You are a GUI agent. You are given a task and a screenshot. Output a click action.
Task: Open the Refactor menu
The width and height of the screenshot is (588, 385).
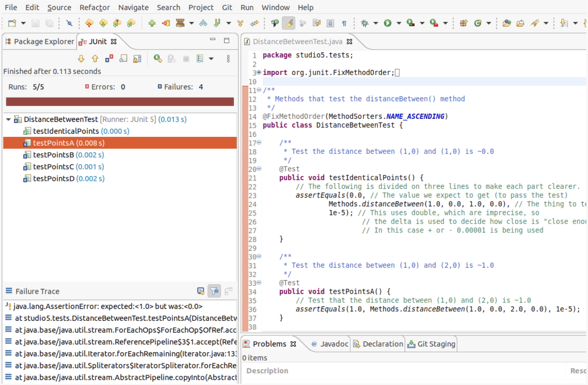[94, 7]
